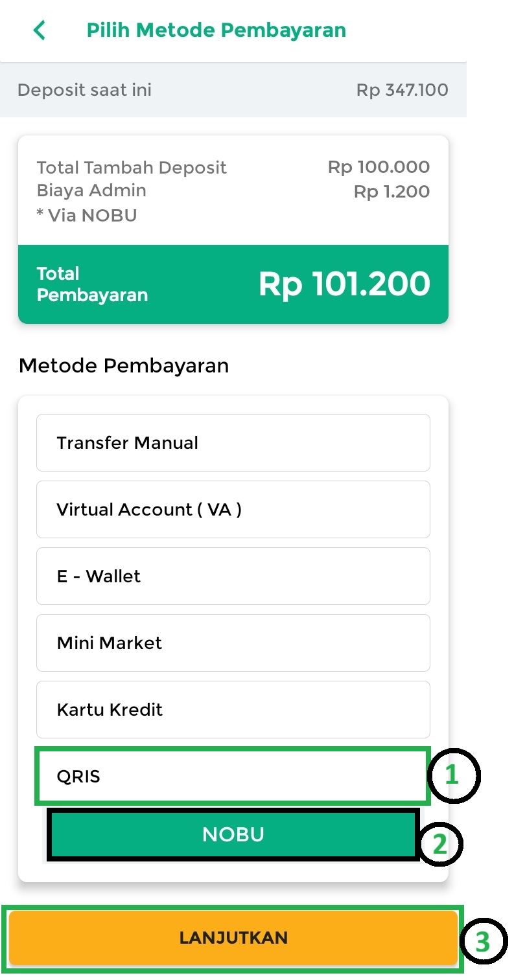The image size is (514, 980).
Task: Click the Deposit saat ini label
Action: (x=84, y=90)
